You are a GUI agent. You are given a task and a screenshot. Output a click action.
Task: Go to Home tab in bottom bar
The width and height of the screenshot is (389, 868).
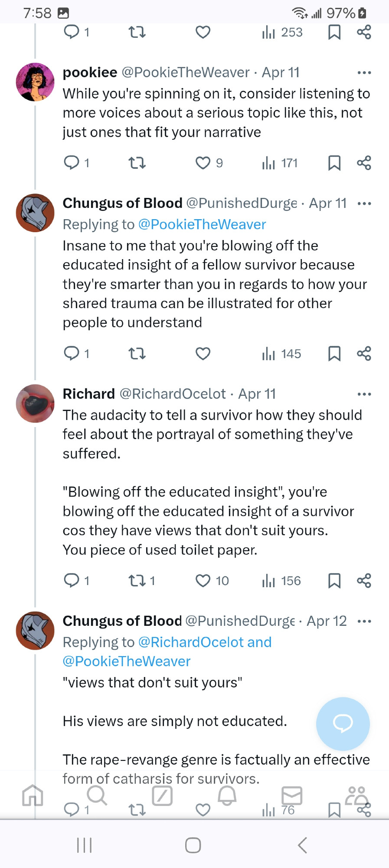coord(33,796)
